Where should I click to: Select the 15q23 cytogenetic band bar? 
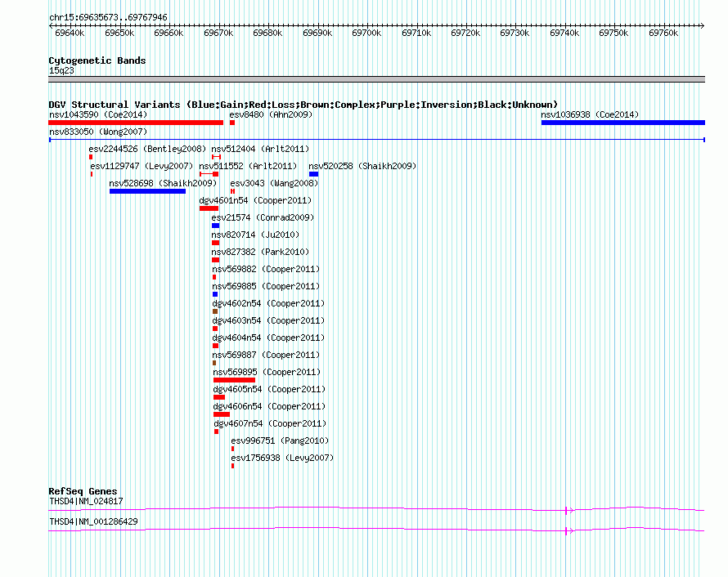point(376,79)
